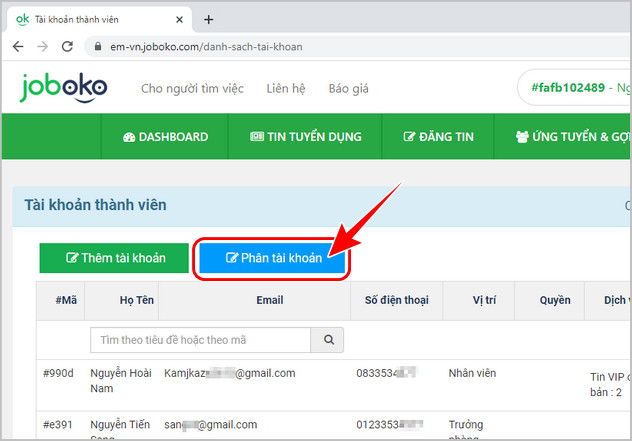This screenshot has width=632, height=441.
Task: Select ĐĂNG TIN in navigation bar
Action: click(438, 137)
